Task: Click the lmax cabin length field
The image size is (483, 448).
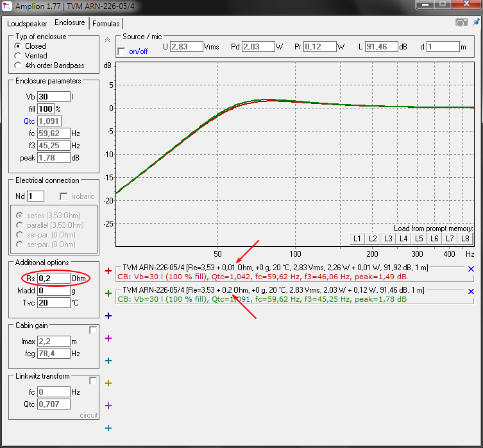Action: [54, 341]
